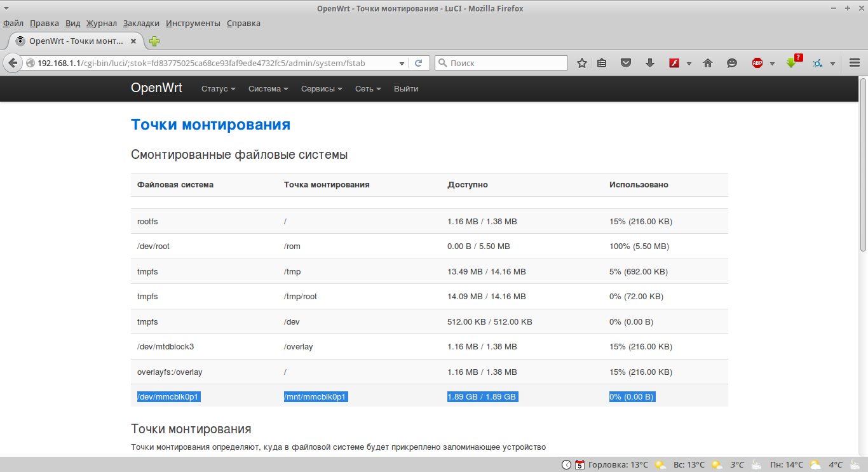Expand the Сеть dropdown menu
Screen dimensions: 868x472
368,89
